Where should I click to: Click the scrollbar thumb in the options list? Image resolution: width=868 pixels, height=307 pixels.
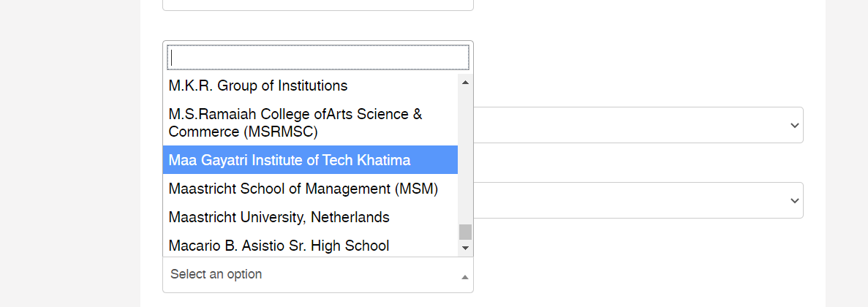[465, 232]
